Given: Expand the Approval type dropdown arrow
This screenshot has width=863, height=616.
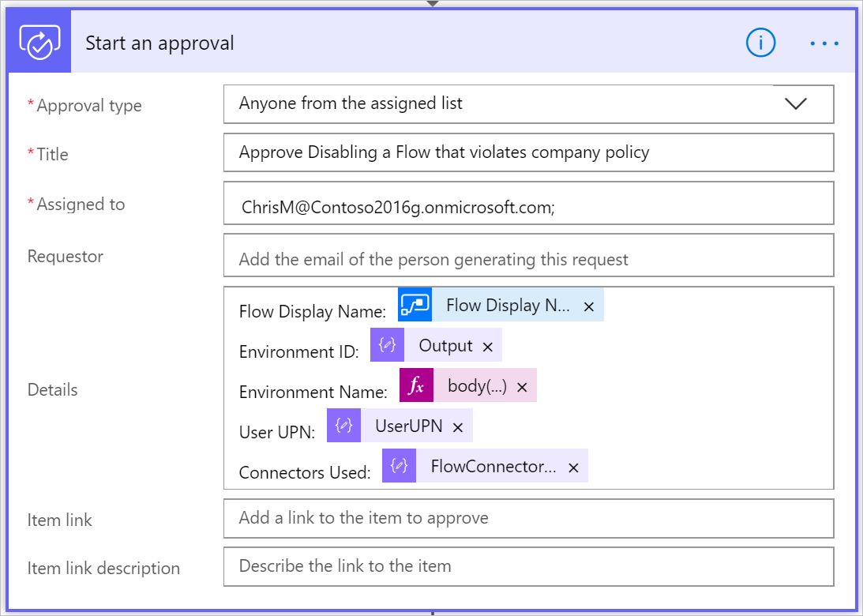Looking at the screenshot, I should (x=796, y=104).
